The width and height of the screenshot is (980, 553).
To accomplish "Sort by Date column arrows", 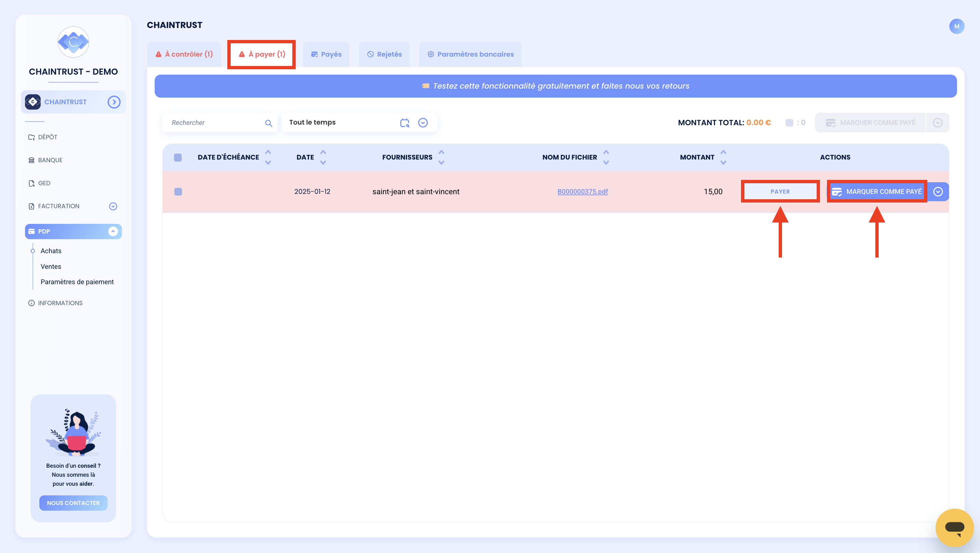I will pos(323,158).
